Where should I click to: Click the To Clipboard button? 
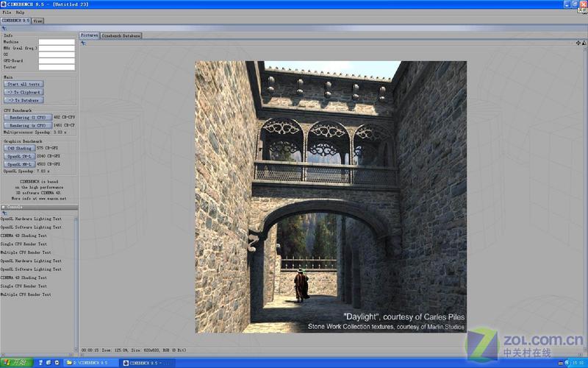pos(24,92)
